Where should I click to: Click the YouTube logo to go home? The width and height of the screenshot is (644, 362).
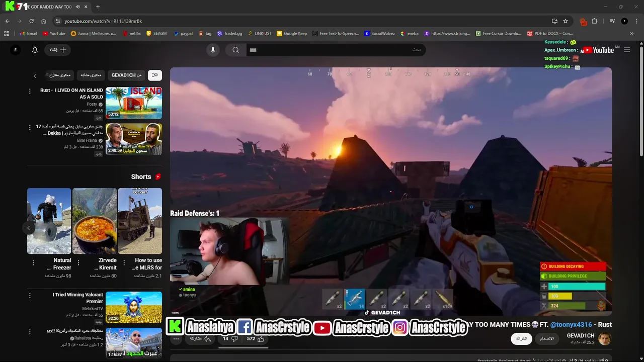598,50
